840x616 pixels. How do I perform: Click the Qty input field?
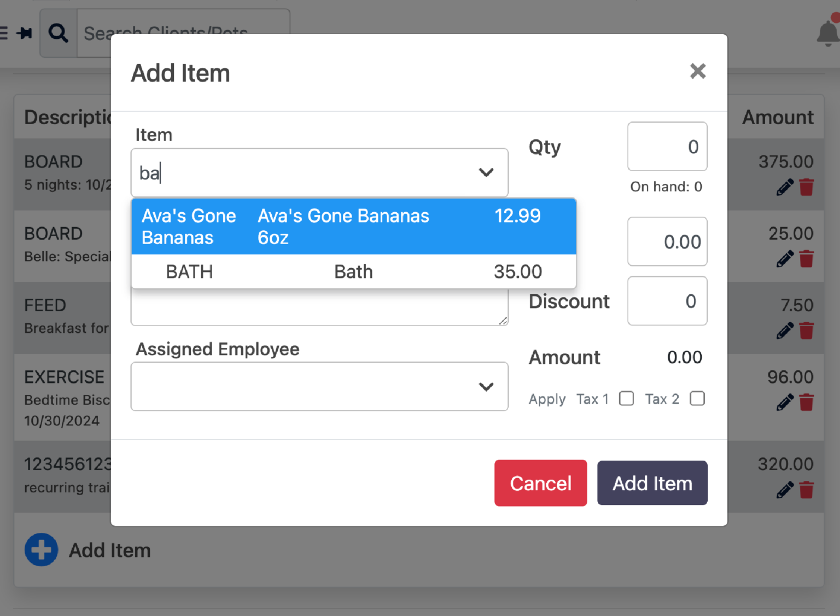click(x=667, y=147)
